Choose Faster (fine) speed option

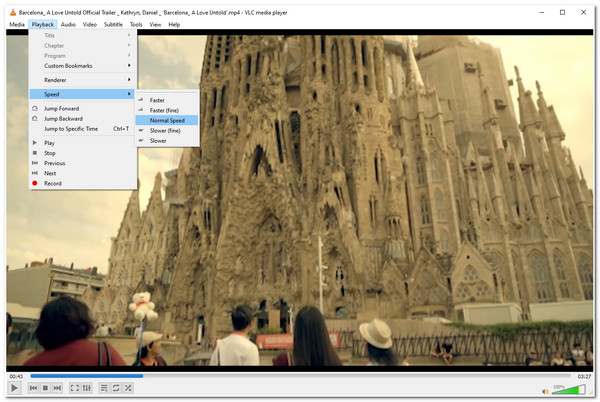[167, 110]
